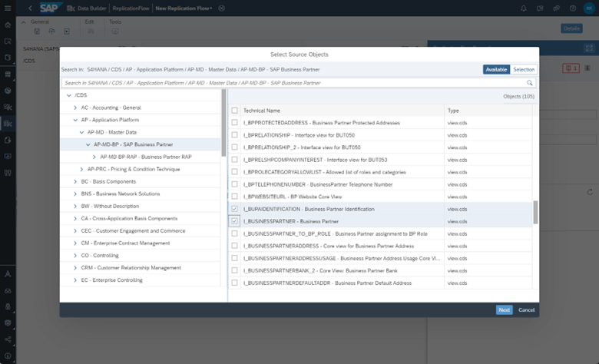
Task: Click the search magnifier icon in dialog
Action: 529,82
